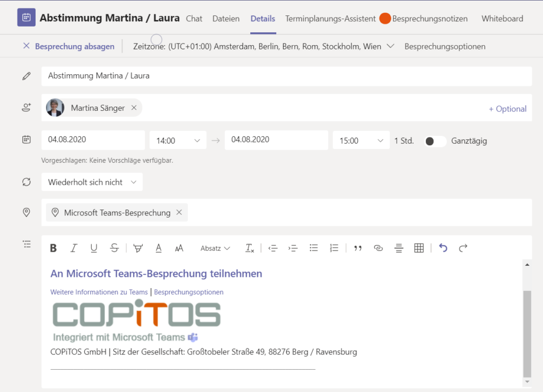Switch to the Chat tab
The width and height of the screenshot is (543, 392).
194,19
